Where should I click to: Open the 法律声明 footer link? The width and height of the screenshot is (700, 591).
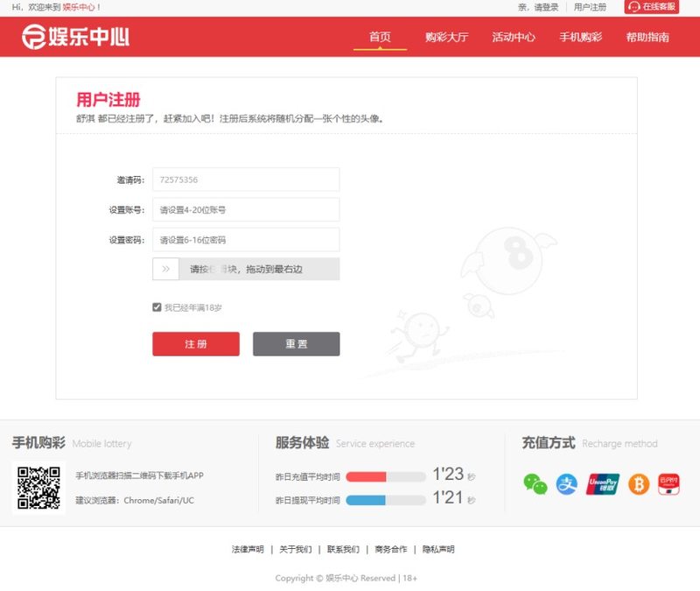click(x=248, y=549)
